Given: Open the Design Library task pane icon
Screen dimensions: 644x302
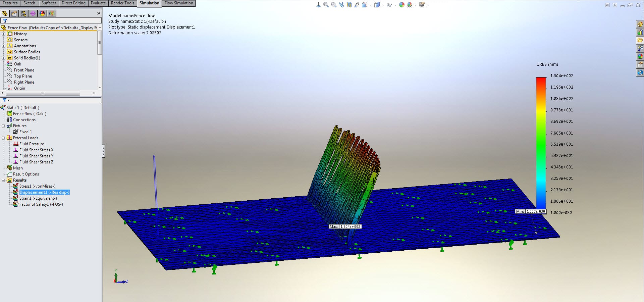Looking at the screenshot, I should point(640,32).
